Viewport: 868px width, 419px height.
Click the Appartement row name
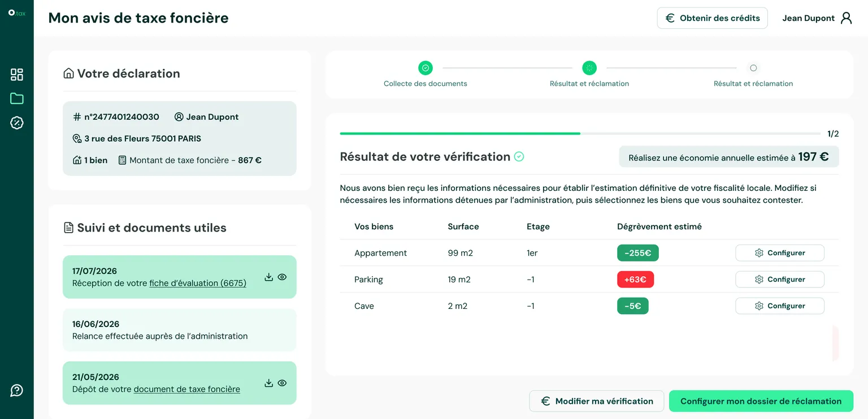(x=381, y=253)
